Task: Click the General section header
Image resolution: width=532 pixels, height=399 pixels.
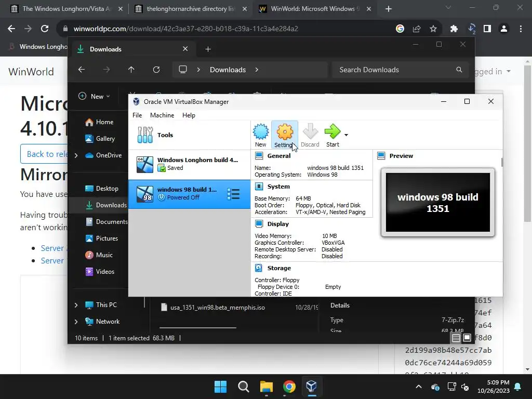Action: pos(279,156)
